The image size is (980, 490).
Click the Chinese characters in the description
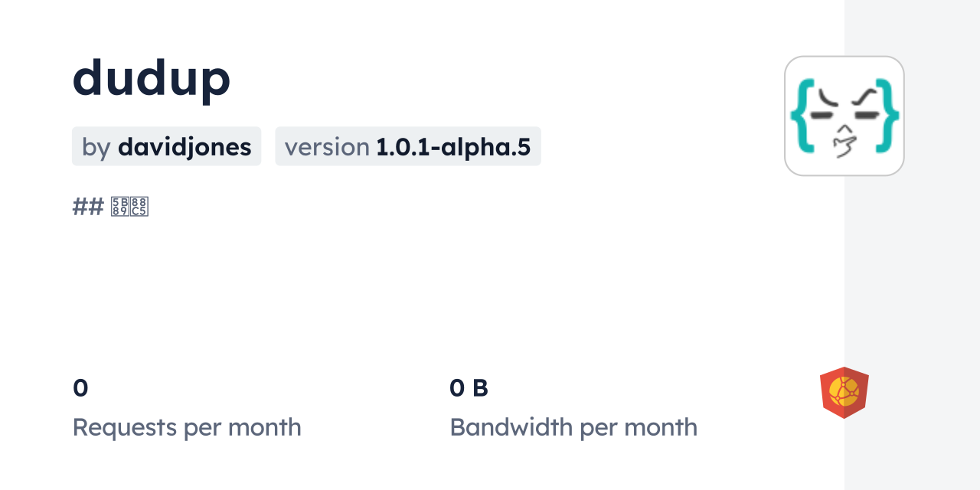point(129,207)
